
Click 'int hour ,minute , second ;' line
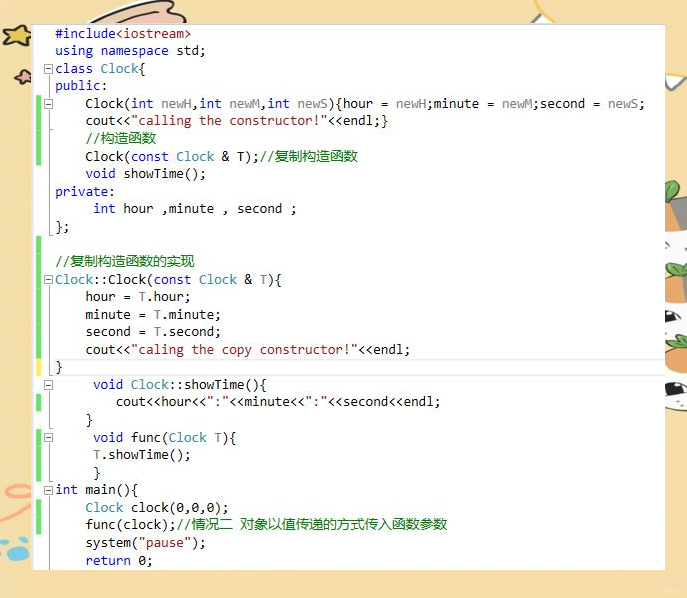(195, 209)
